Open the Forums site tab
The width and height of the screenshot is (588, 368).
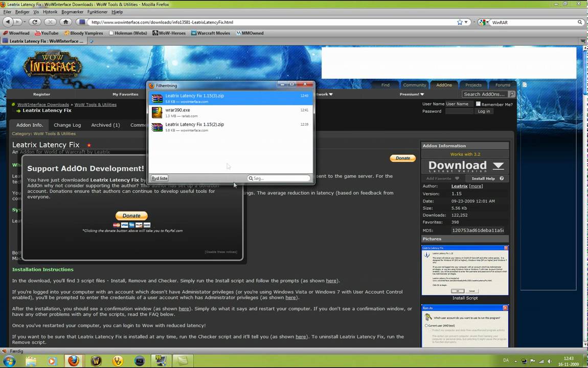pyautogui.click(x=503, y=85)
